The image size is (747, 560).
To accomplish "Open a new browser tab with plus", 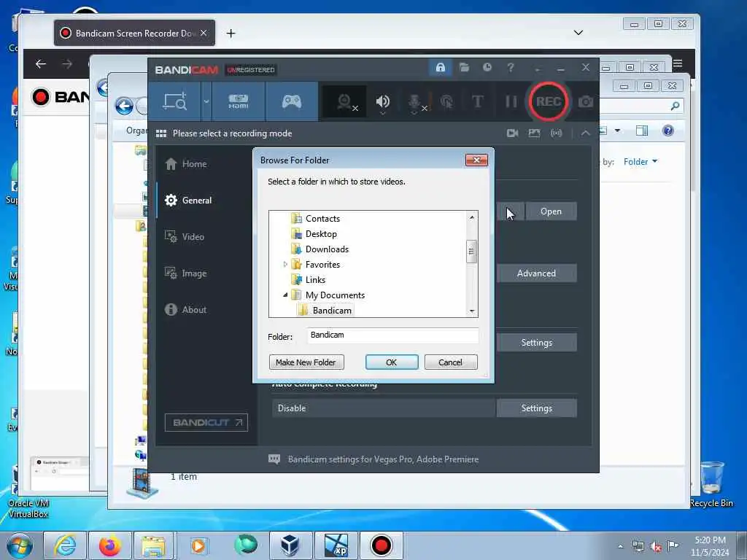I will click(x=231, y=34).
